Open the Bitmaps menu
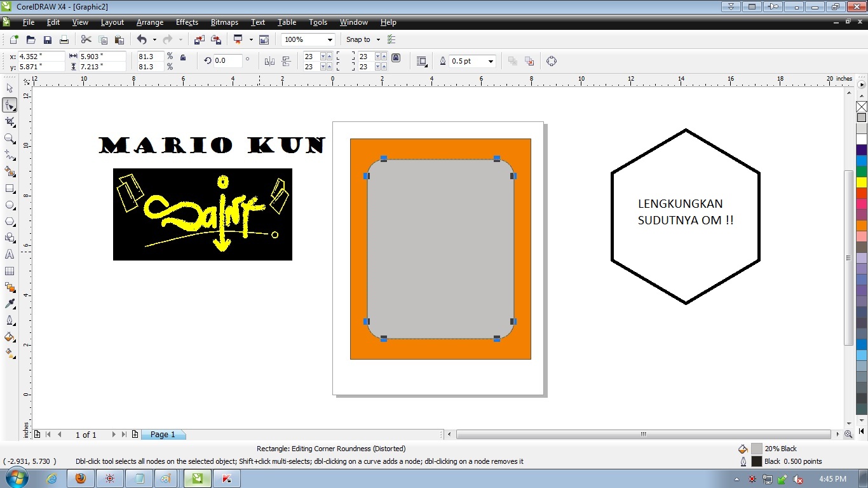This screenshot has height=488, width=868. (x=224, y=22)
